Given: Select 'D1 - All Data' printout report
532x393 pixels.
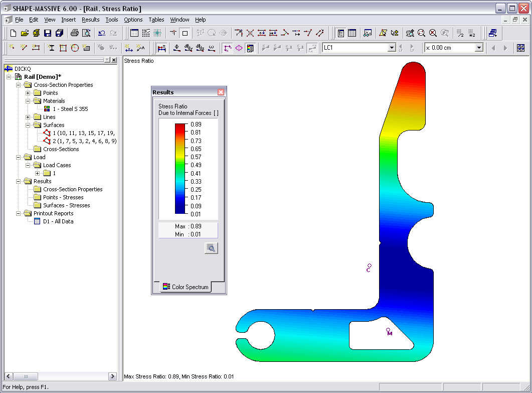Looking at the screenshot, I should 58,221.
